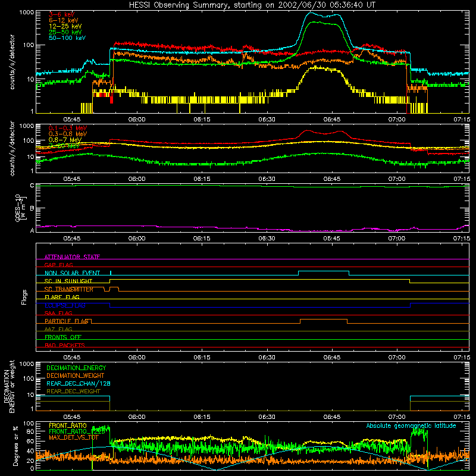Click the 06:30 tick under the GOES panel
476x476 pixels.
[x=267, y=239]
